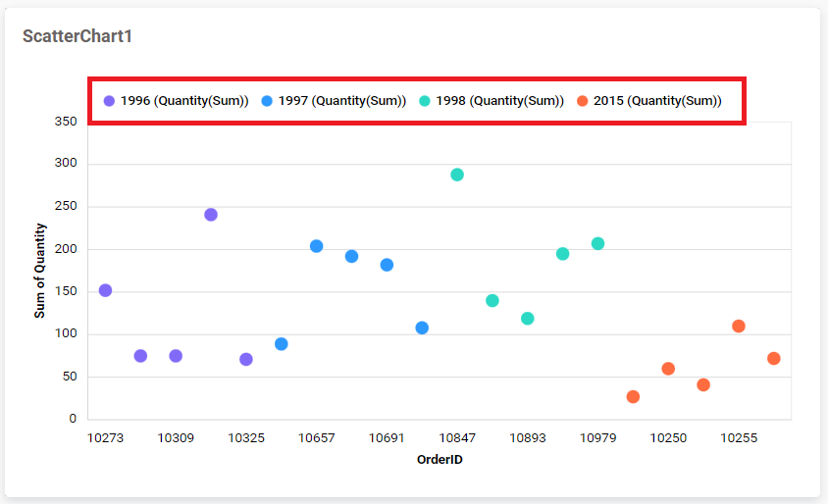This screenshot has width=828, height=504.
Task: Click the orange 2015 legend marker dot
Action: click(x=583, y=101)
